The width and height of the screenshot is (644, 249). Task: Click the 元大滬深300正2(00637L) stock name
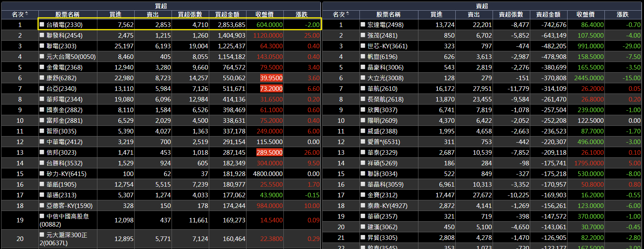point(64,239)
